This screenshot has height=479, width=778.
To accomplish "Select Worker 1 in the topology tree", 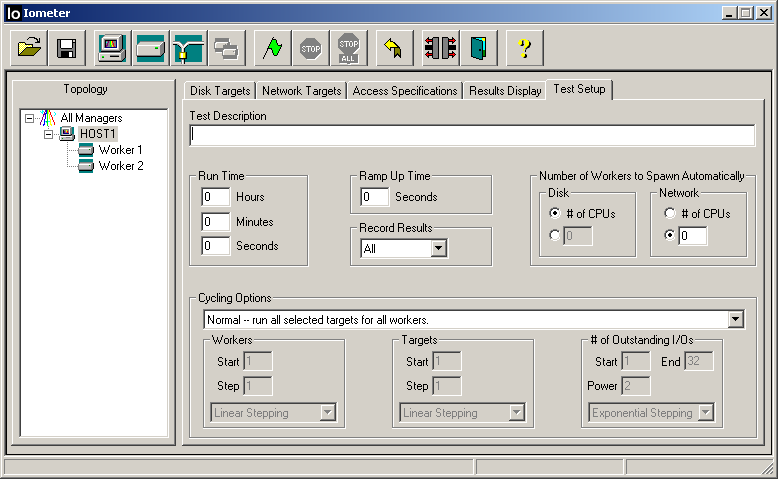I will coord(120,149).
